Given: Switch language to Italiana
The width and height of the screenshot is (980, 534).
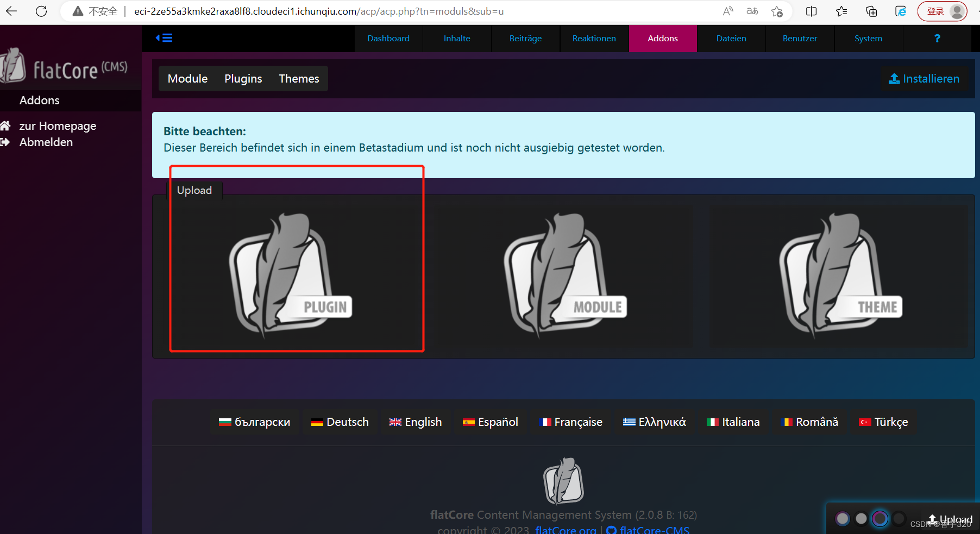Looking at the screenshot, I should pyautogui.click(x=733, y=422).
